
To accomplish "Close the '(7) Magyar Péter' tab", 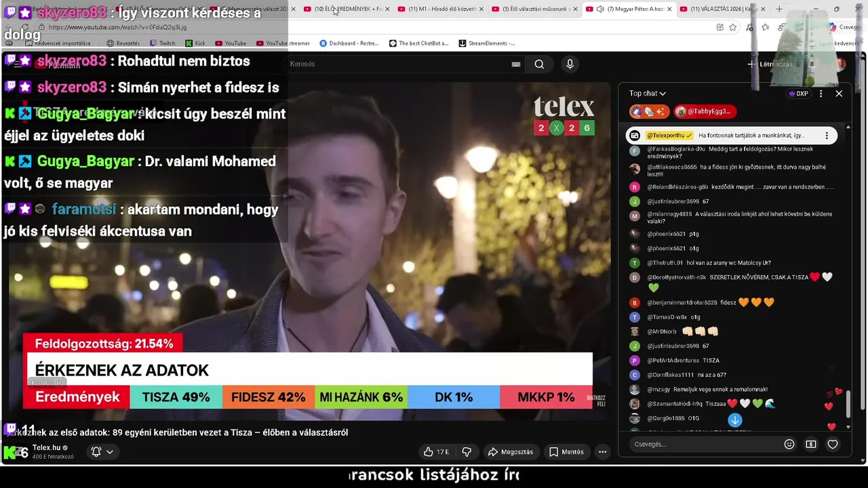I will point(670,9).
